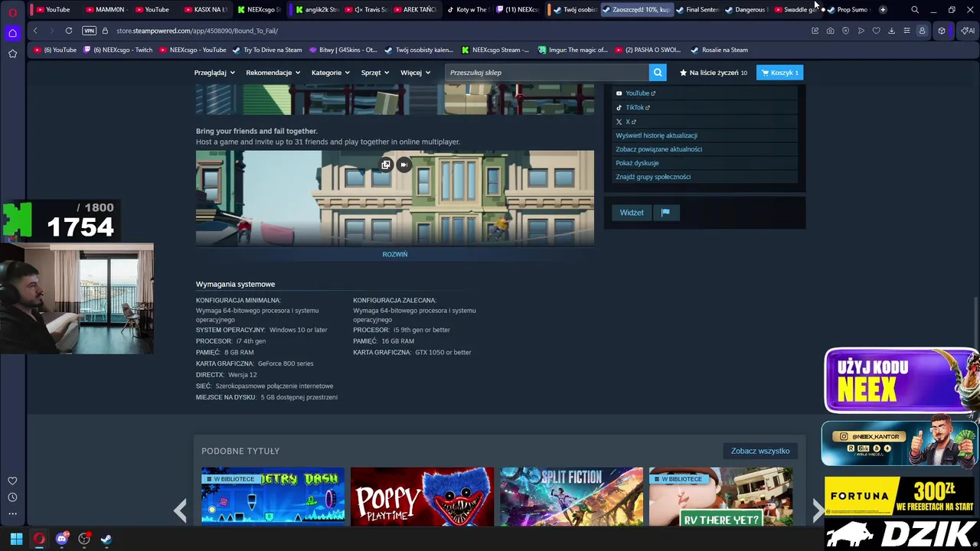The image size is (980, 551).
Task: Go forward with the browser forward arrow
Action: (51, 31)
